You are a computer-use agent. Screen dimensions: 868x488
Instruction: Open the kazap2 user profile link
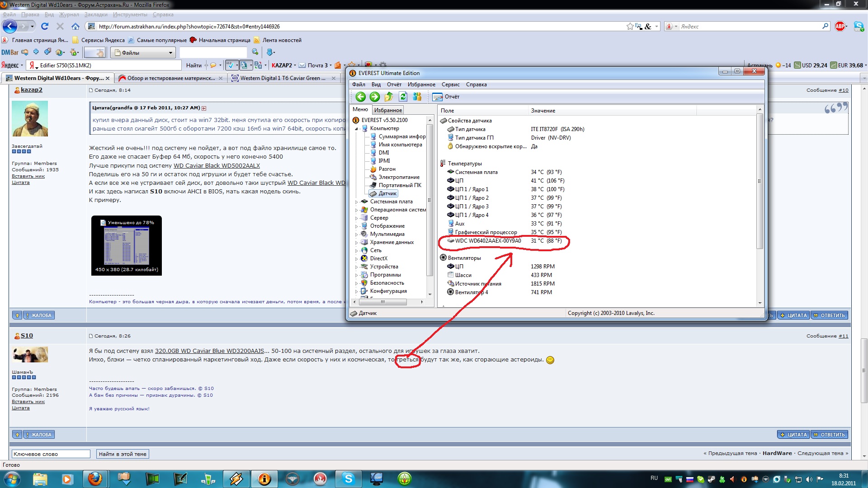pos(32,90)
